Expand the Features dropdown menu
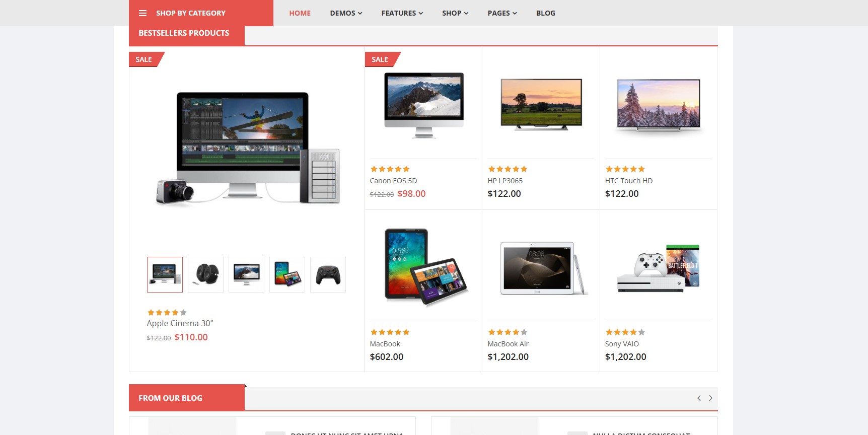 pos(402,13)
